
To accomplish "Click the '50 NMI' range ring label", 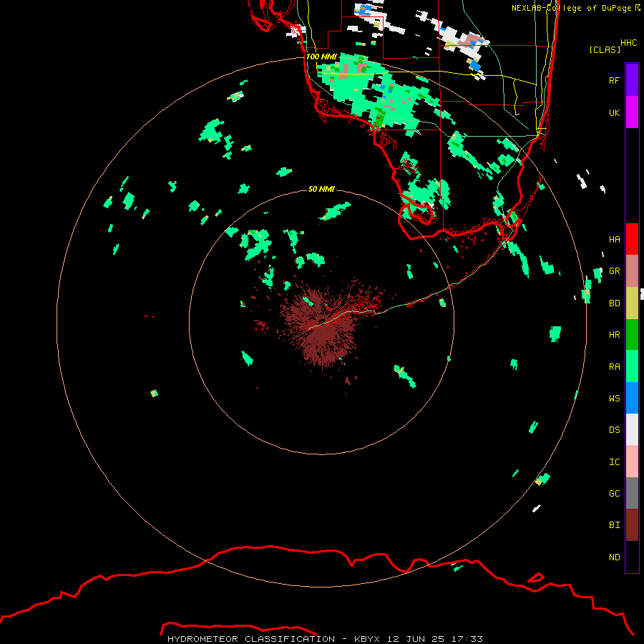I will (x=321, y=189).
